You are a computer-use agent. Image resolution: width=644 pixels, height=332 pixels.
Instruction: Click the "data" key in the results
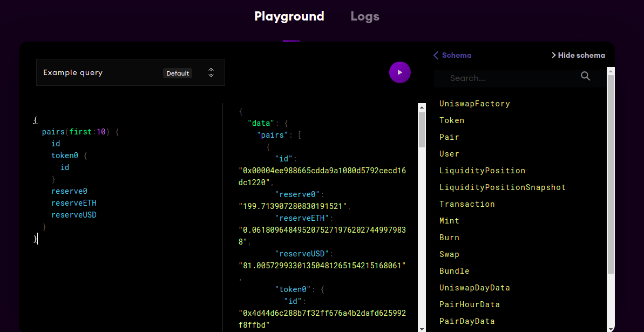coord(261,123)
